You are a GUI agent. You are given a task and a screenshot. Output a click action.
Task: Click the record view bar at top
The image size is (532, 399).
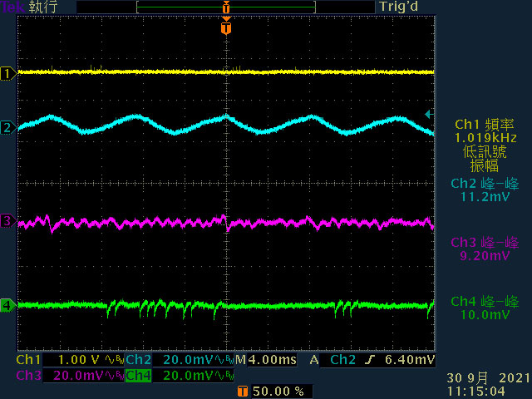tap(226, 7)
